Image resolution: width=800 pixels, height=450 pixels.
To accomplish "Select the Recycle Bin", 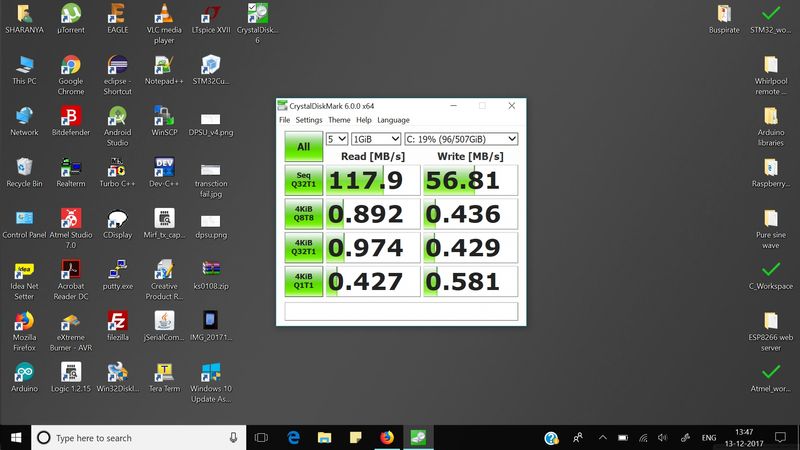I will 24,172.
